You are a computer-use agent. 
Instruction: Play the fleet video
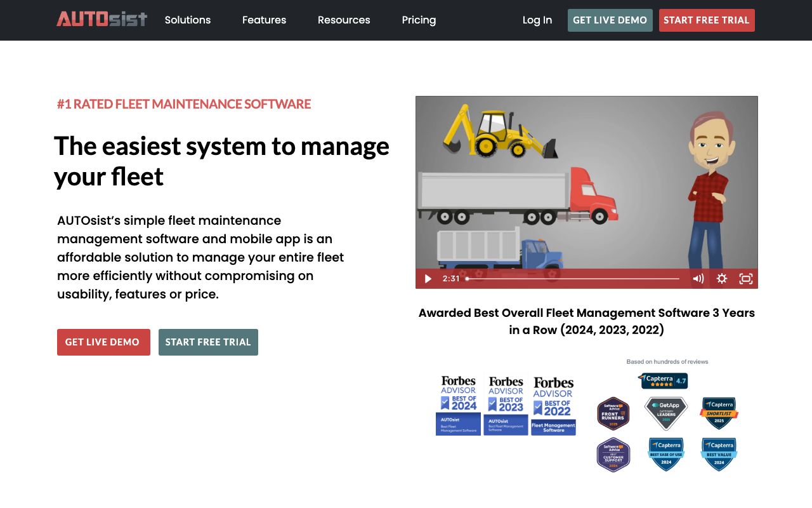[428, 279]
